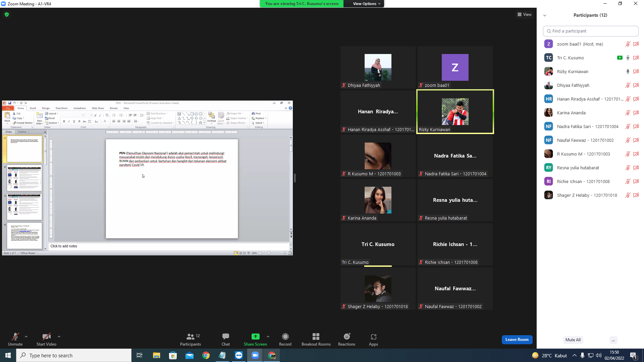Click Format Painter in PowerPoint ribbon
644x362 pixels.
23,123
